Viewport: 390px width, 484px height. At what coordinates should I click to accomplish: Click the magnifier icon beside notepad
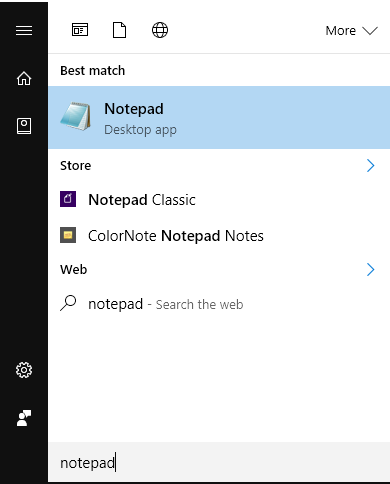click(68, 303)
